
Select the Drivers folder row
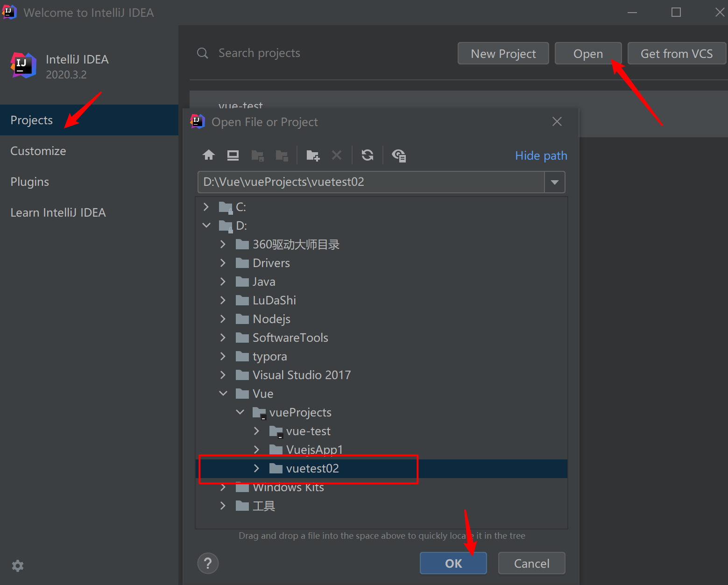point(382,263)
